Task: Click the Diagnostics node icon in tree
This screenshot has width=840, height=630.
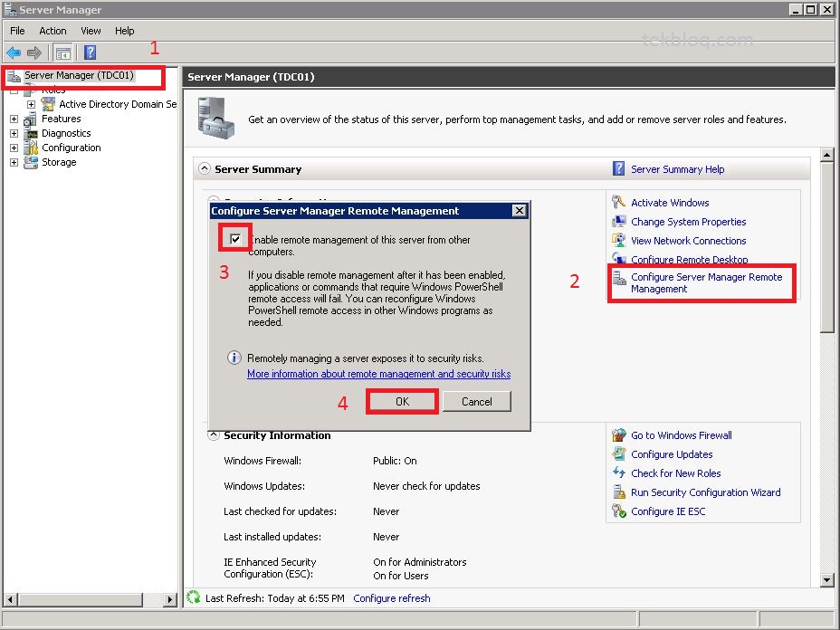Action: (x=31, y=133)
